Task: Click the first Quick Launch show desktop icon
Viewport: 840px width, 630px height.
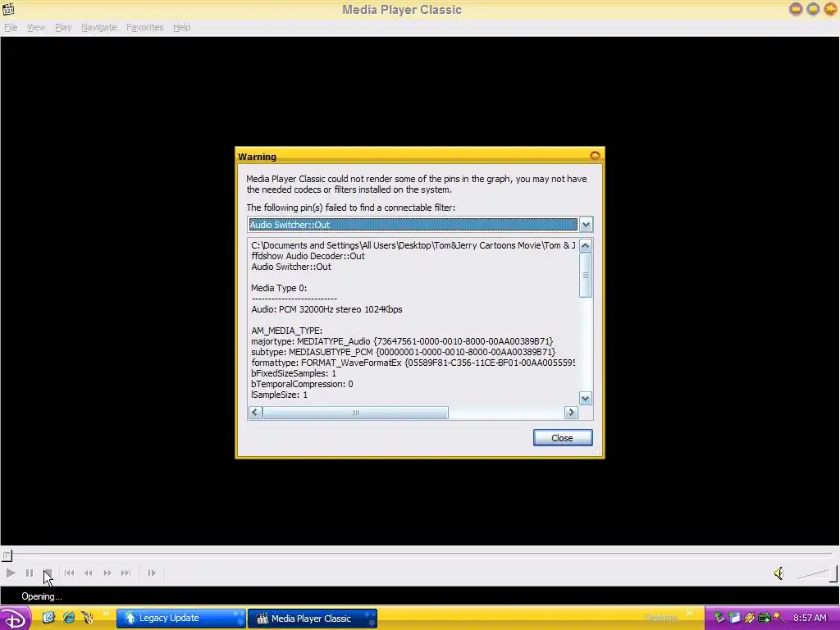Action: coord(48,618)
